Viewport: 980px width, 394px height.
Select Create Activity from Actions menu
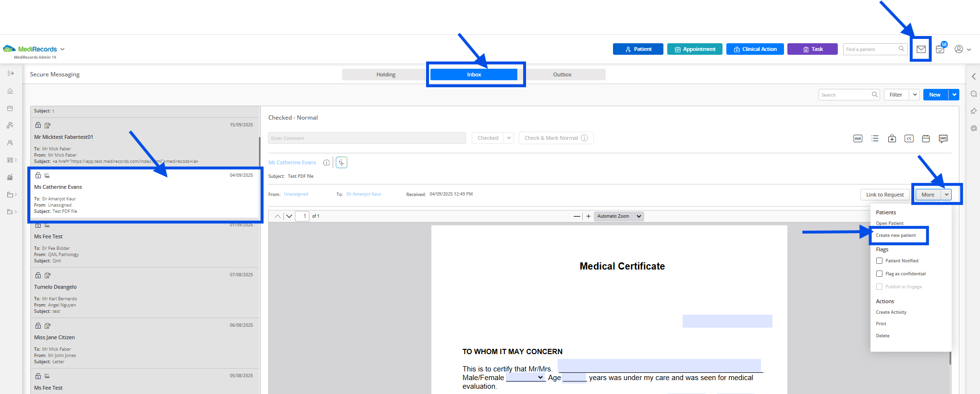(x=891, y=312)
